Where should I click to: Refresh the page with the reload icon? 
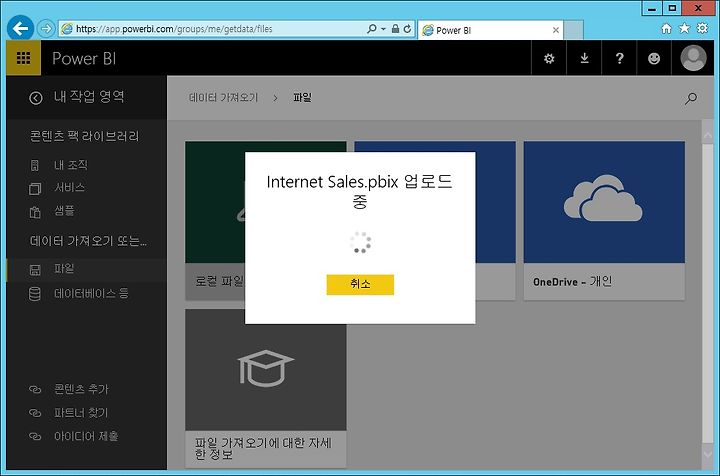point(407,29)
